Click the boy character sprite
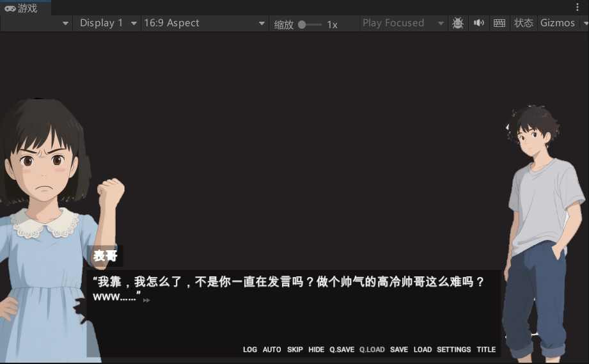Screen dimensions: 589x364 [543, 233]
